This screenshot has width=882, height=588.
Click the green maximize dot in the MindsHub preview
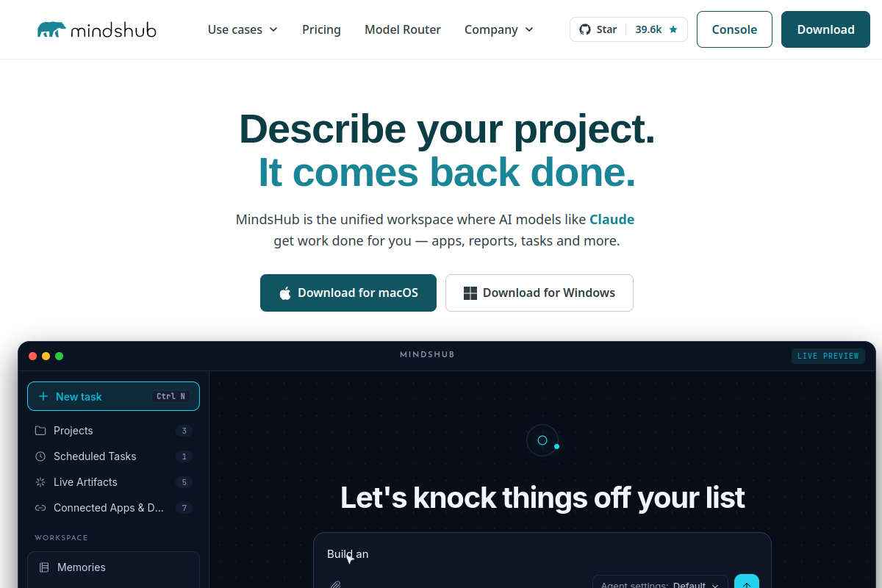point(59,356)
